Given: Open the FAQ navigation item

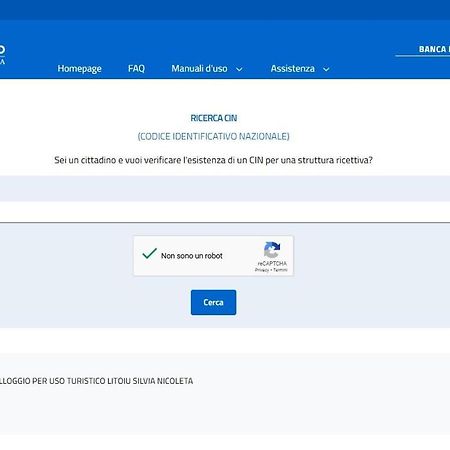Looking at the screenshot, I should click(136, 69).
